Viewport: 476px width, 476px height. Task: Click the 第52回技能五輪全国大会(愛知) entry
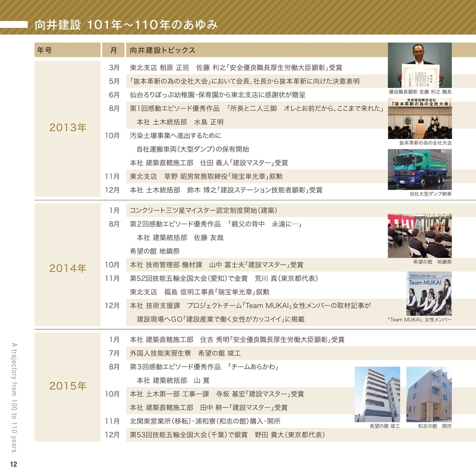coord(224,278)
